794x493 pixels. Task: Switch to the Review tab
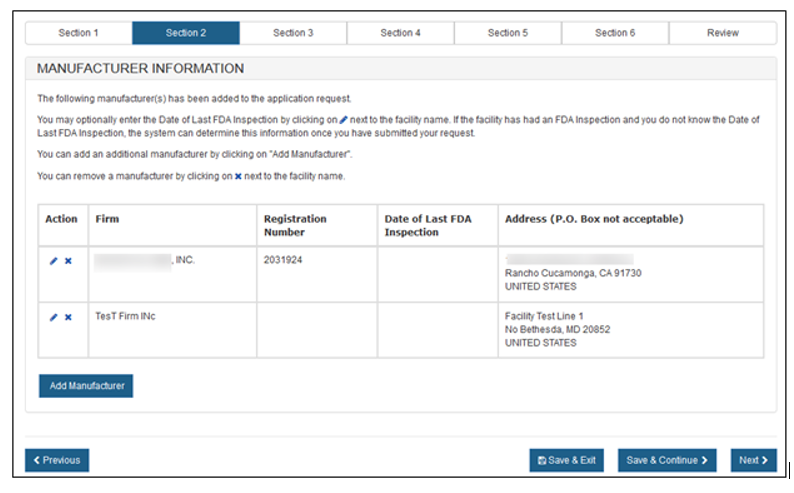coord(722,33)
